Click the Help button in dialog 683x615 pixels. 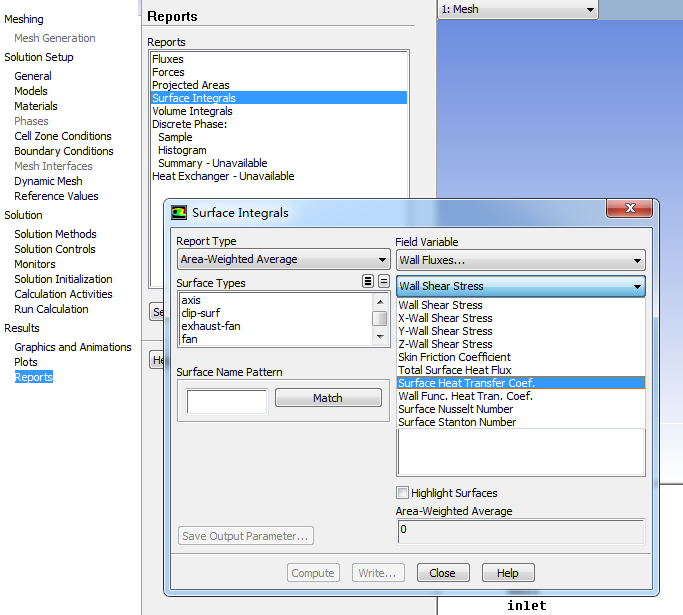click(x=508, y=573)
